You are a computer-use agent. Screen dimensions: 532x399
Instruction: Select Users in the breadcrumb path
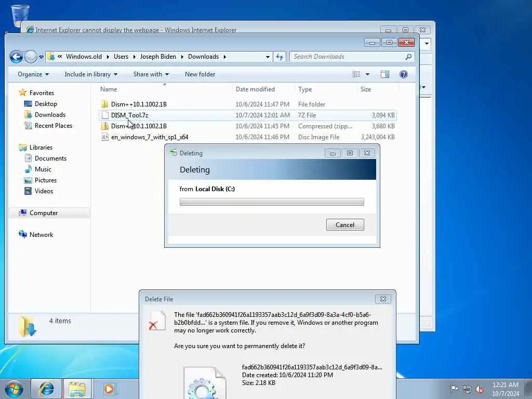point(121,57)
